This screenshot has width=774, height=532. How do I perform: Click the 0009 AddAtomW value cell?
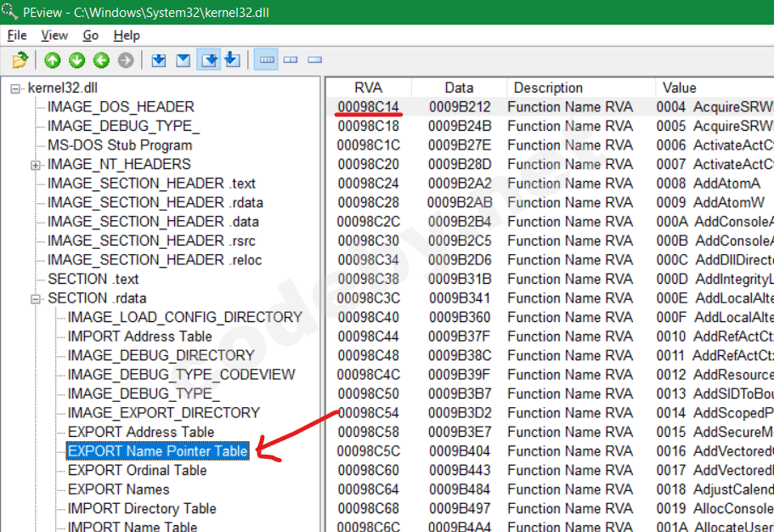(710, 202)
